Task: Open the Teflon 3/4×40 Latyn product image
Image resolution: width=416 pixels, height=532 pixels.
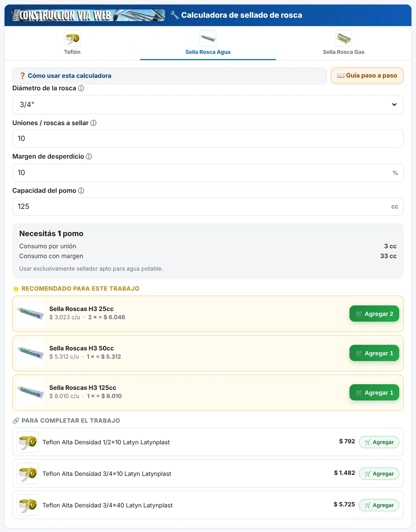Action: click(28, 505)
